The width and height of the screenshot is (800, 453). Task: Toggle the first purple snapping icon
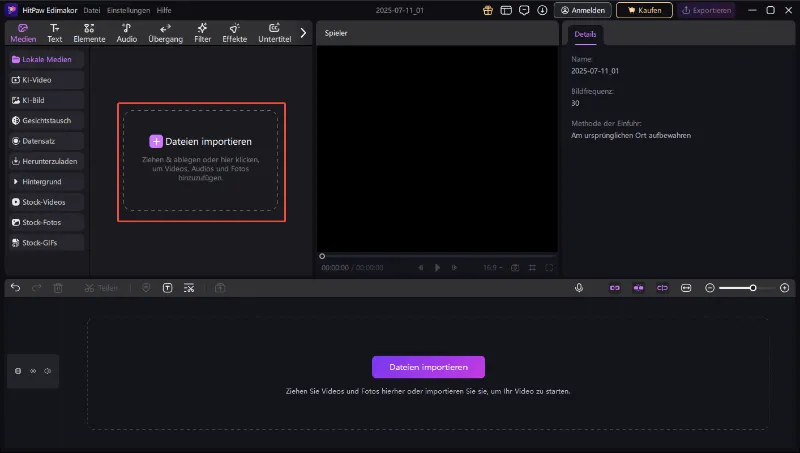point(615,288)
